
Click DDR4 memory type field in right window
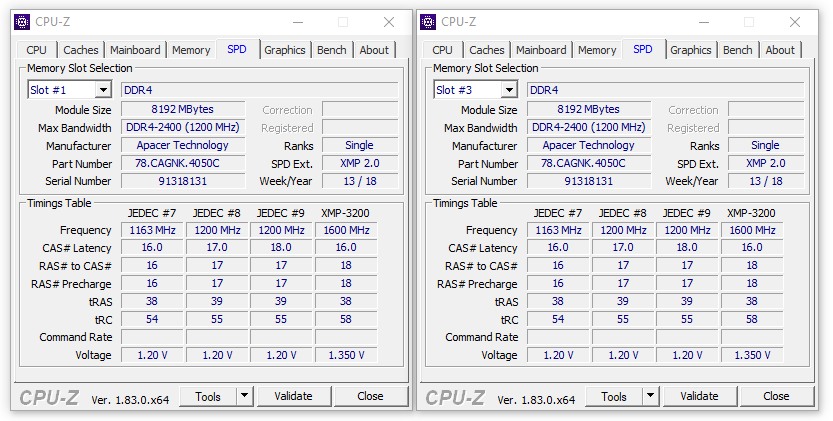pos(666,90)
